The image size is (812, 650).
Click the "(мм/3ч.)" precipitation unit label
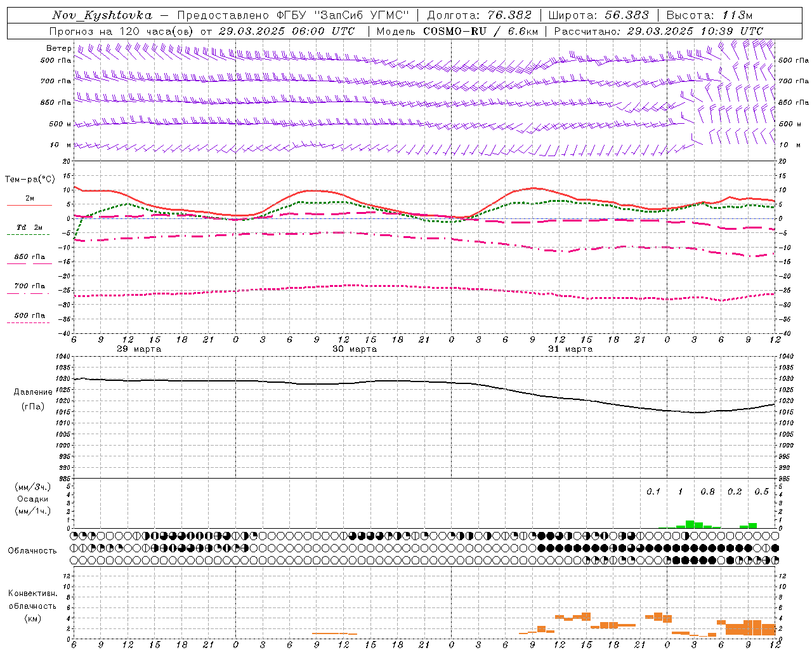point(32,487)
